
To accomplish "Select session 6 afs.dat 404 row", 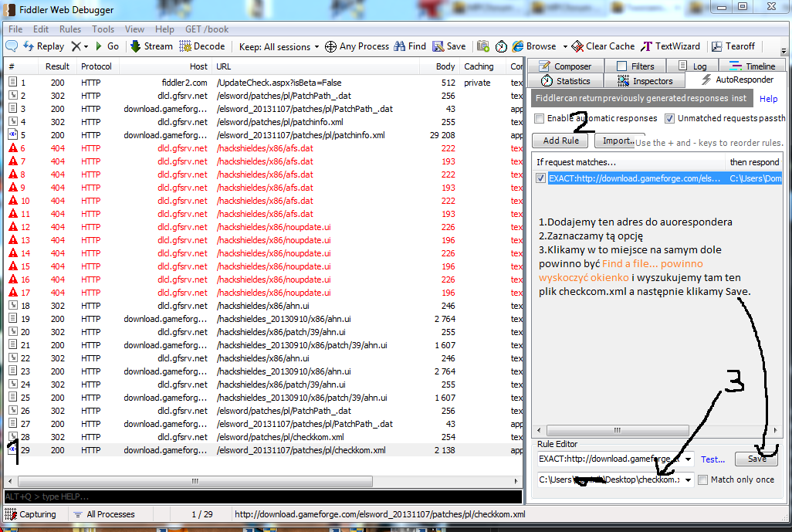I will pos(264,148).
